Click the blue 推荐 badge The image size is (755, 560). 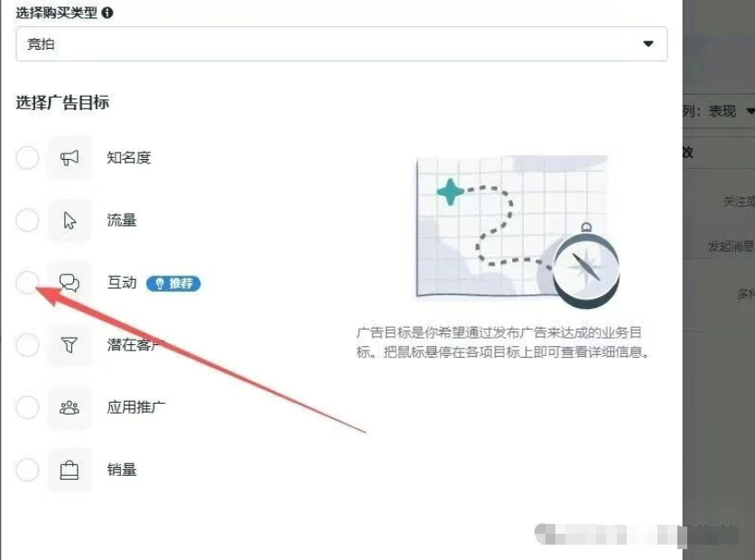(173, 283)
